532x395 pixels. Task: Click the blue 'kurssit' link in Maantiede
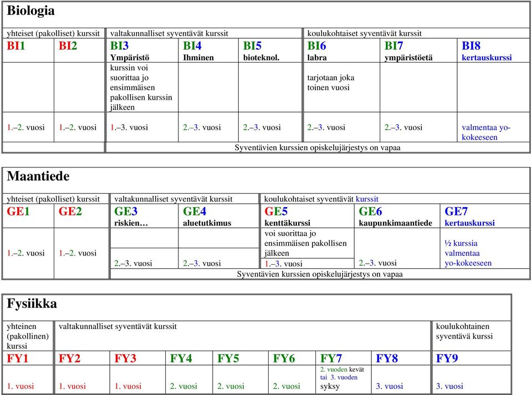367,199
